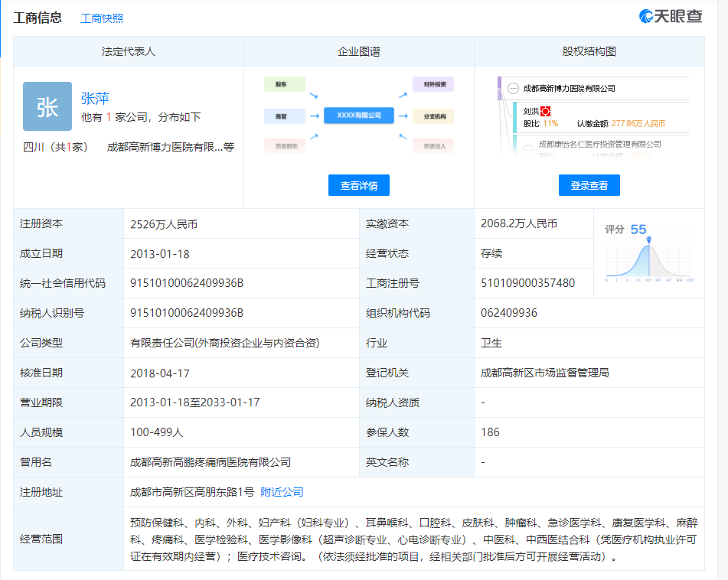Click the 统一社会信用代码 value
The height and width of the screenshot is (580, 728).
pos(187,283)
